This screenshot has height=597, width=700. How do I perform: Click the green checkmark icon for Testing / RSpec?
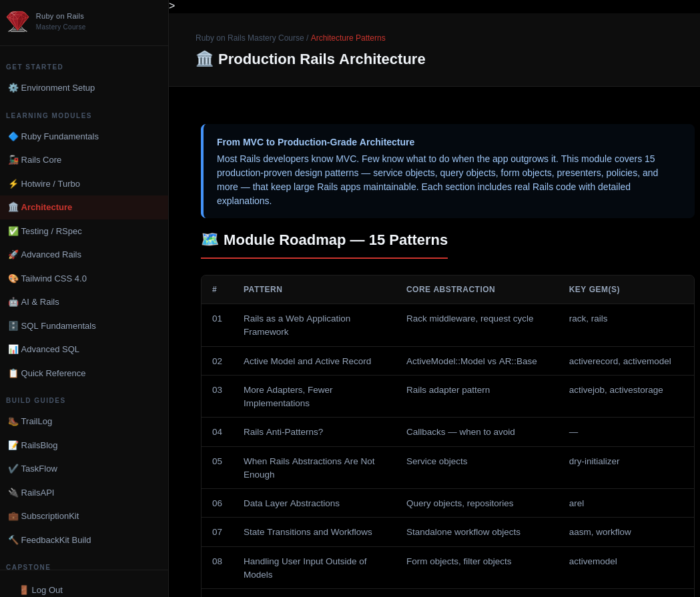click(x=13, y=231)
